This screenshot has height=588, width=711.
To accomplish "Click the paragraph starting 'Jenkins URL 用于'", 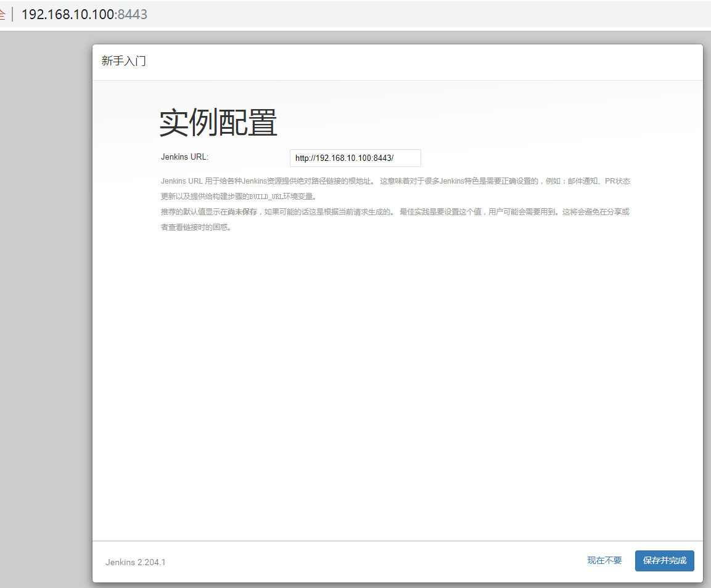I will pyautogui.click(x=395, y=189).
